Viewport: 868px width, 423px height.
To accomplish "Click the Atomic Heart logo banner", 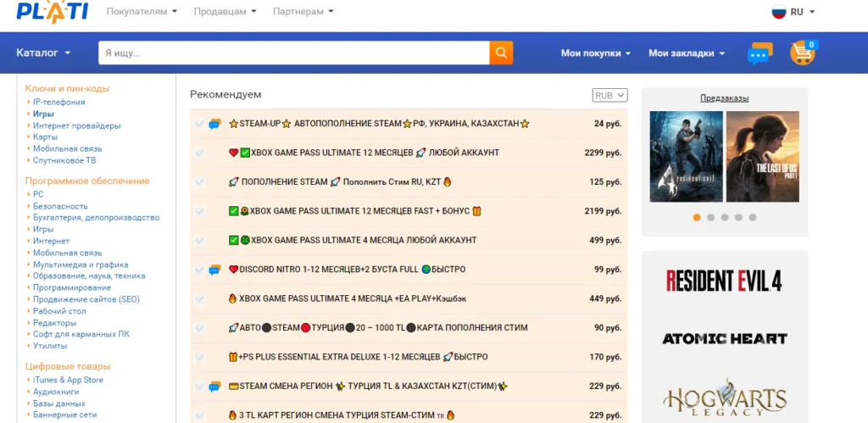I will [724, 338].
